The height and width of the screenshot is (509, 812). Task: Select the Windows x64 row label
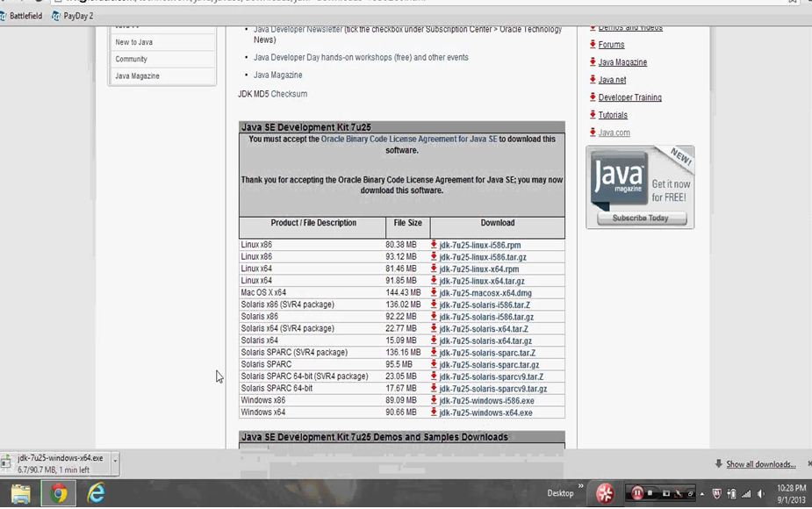(x=263, y=412)
